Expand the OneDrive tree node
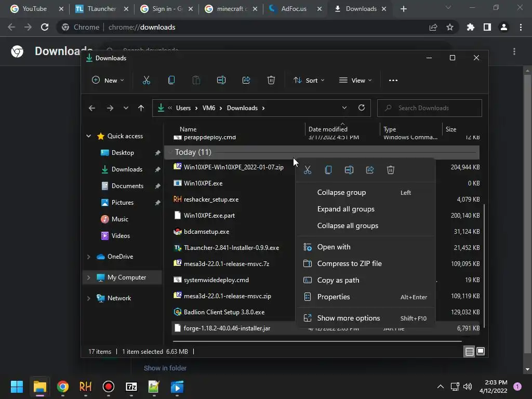Image resolution: width=532 pixels, height=399 pixels. 88,257
